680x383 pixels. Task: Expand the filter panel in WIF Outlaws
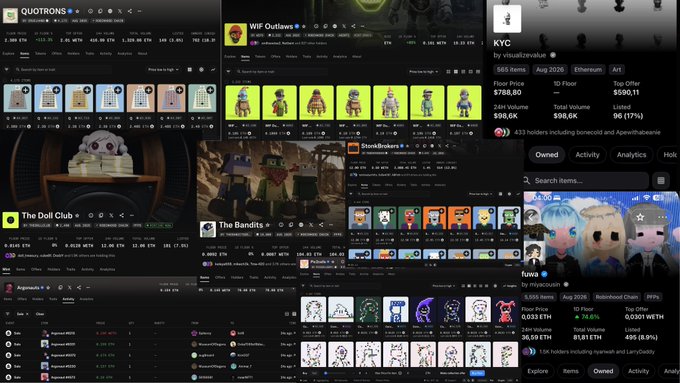[x=229, y=72]
